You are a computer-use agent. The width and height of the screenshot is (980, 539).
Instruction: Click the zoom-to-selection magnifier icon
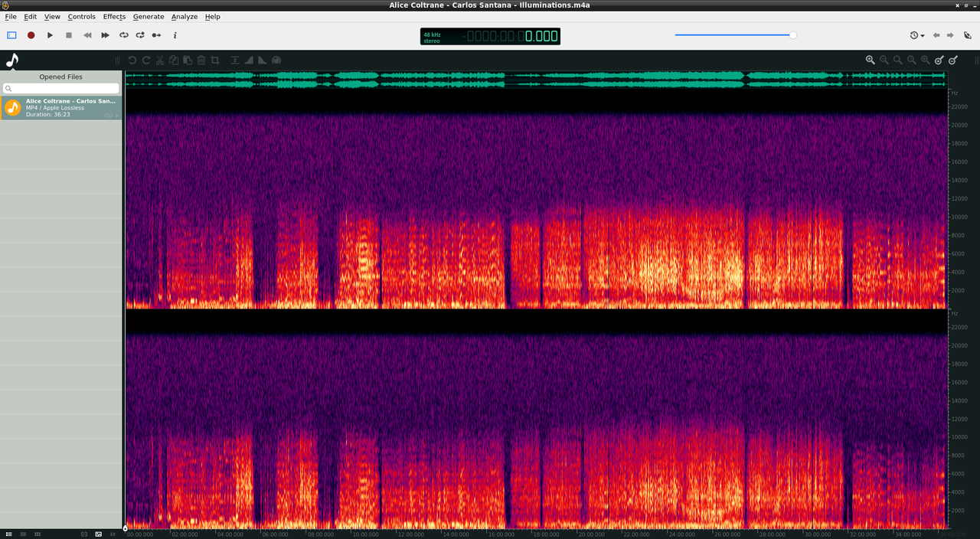(x=898, y=60)
